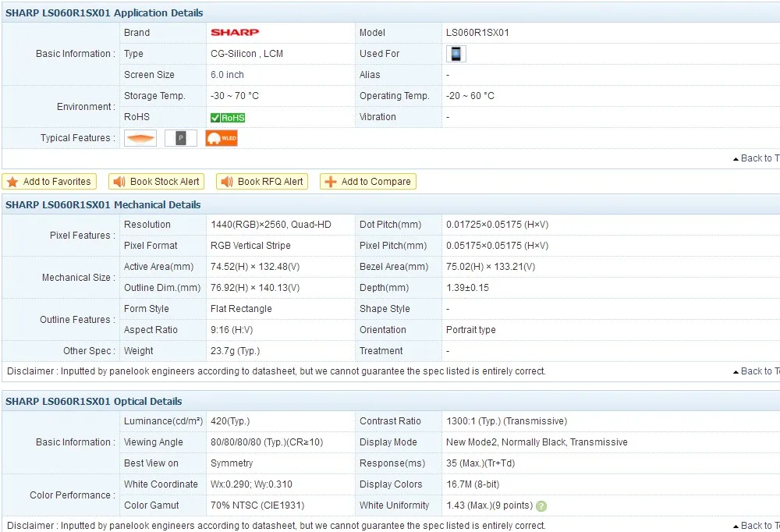Click the type value CG-Silicon , LCM
This screenshot has height=532, width=780.
pos(246,54)
